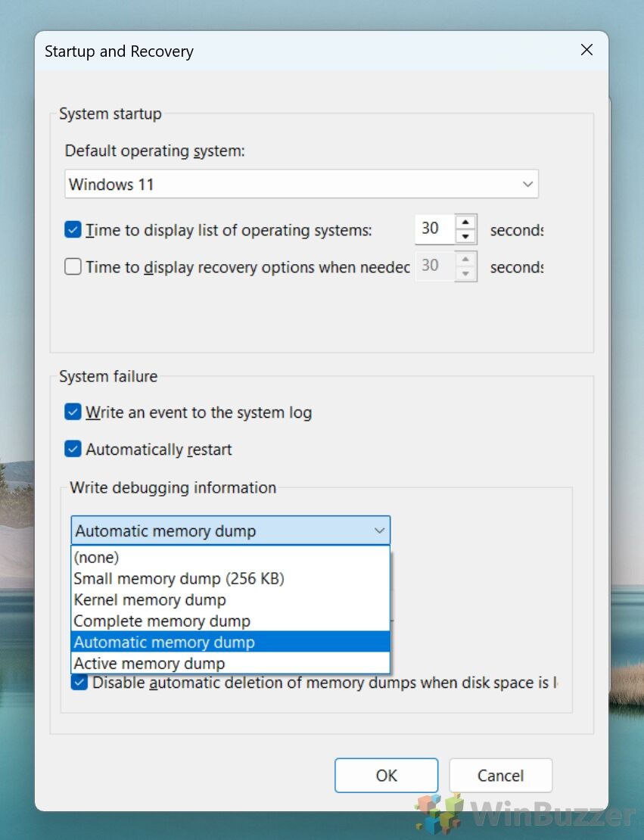Choose Active memory dump option
Viewport: 644px width, 840px height.
point(230,663)
